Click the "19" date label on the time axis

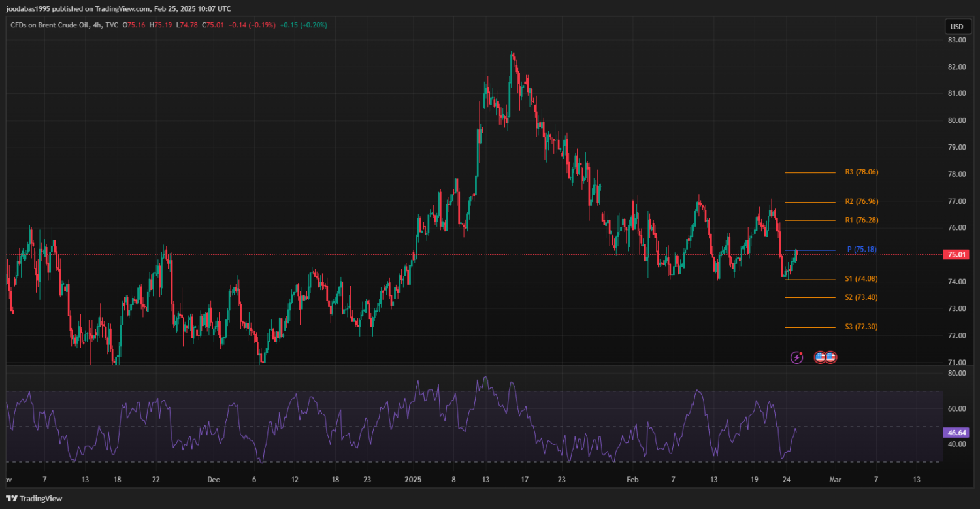coord(753,480)
